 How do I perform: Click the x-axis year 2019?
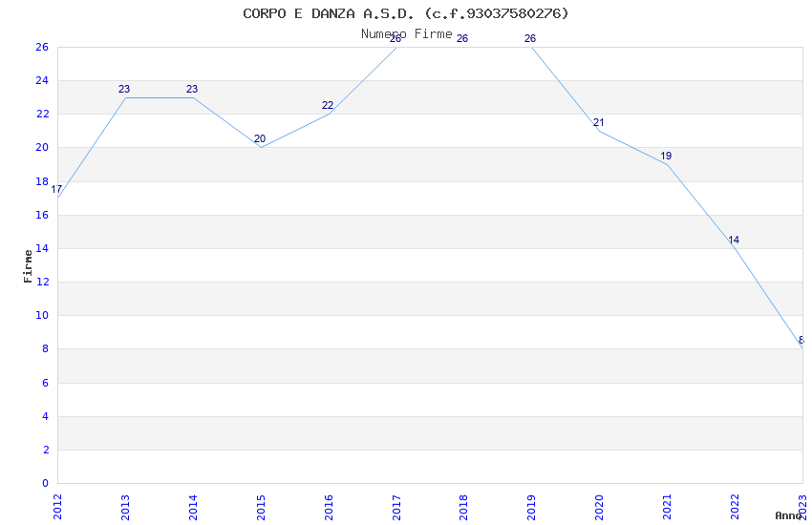tap(531, 507)
